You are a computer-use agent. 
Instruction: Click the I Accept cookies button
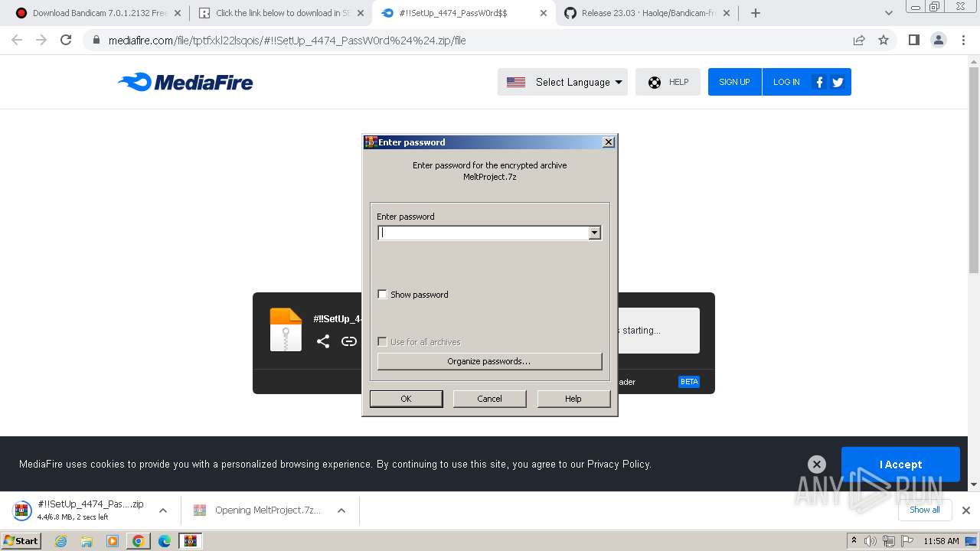click(x=900, y=465)
